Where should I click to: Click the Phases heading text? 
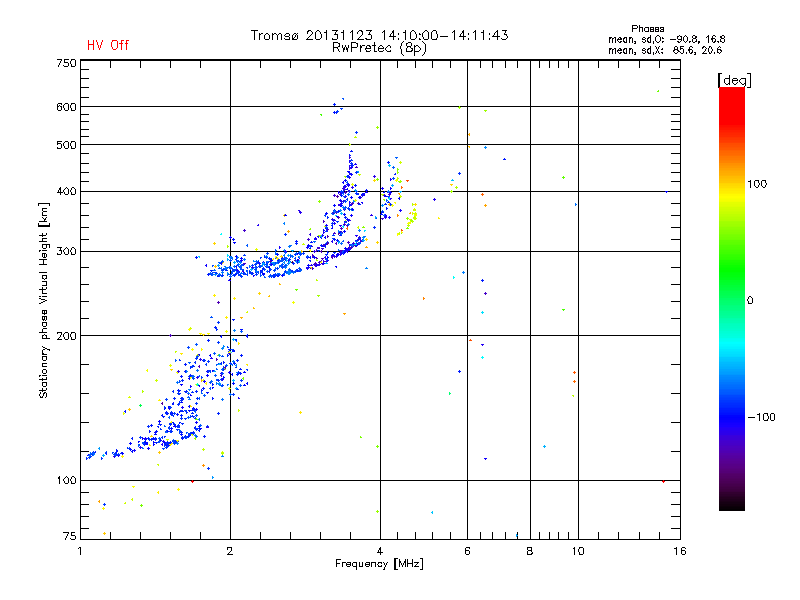pos(647,29)
